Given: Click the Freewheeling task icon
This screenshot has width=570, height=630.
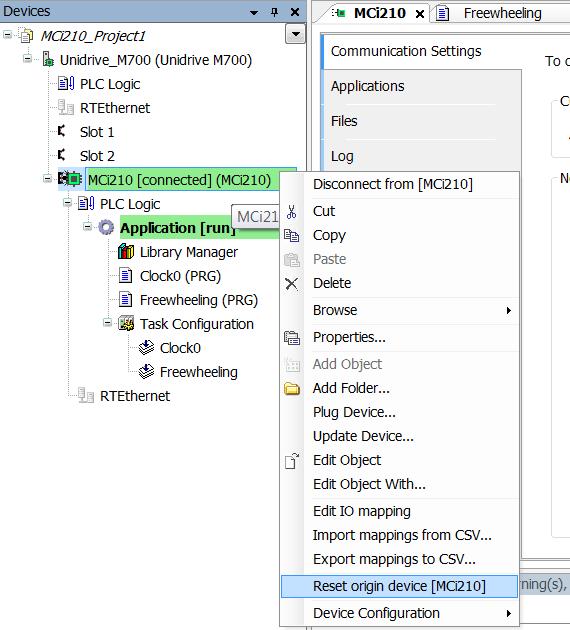Looking at the screenshot, I should coord(146,372).
